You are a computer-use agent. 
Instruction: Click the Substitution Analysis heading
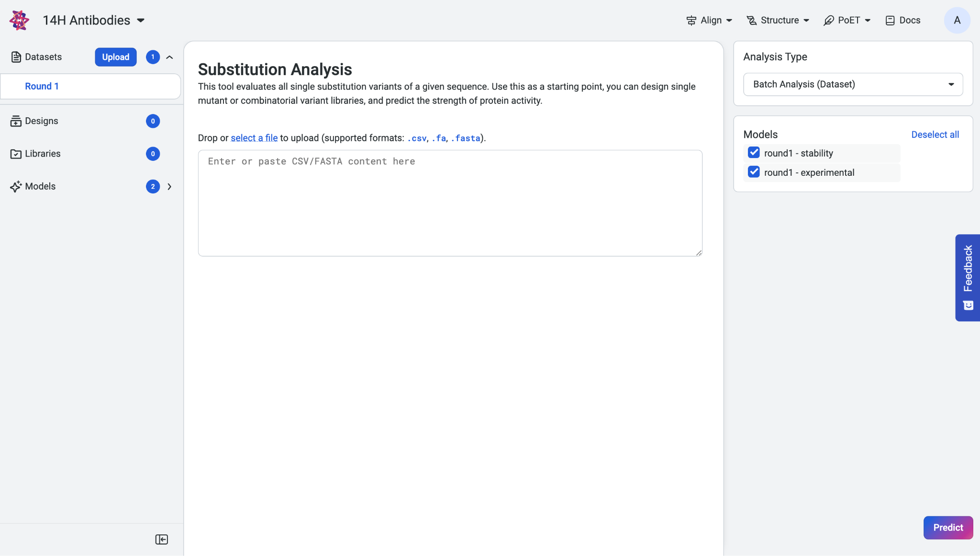[x=275, y=69]
